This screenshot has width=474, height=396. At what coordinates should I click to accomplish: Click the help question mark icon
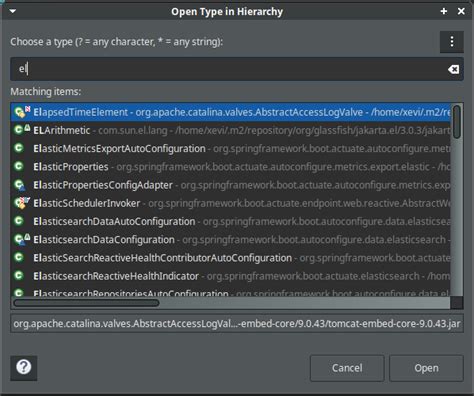[x=24, y=368]
